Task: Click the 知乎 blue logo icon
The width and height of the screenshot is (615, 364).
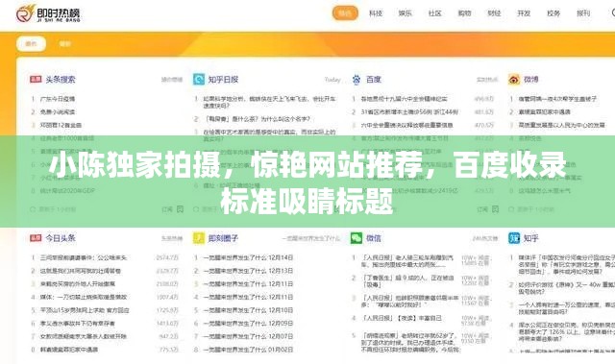Action: point(514,238)
